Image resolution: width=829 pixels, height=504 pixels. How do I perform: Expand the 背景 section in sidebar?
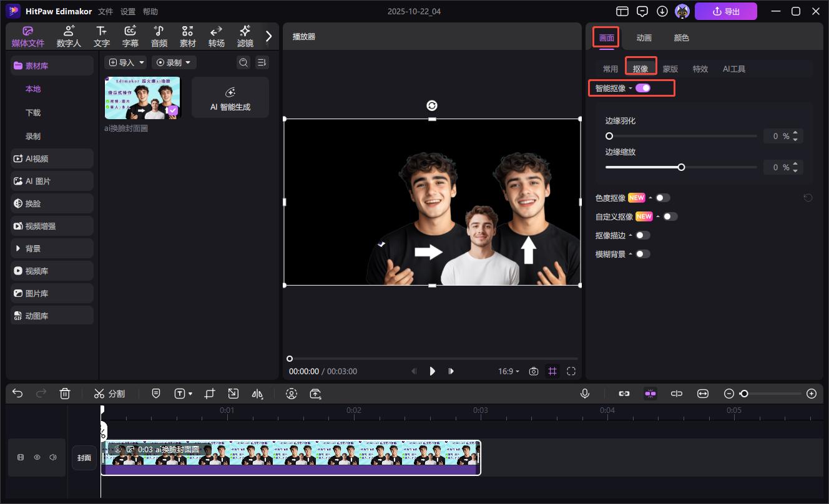52,248
